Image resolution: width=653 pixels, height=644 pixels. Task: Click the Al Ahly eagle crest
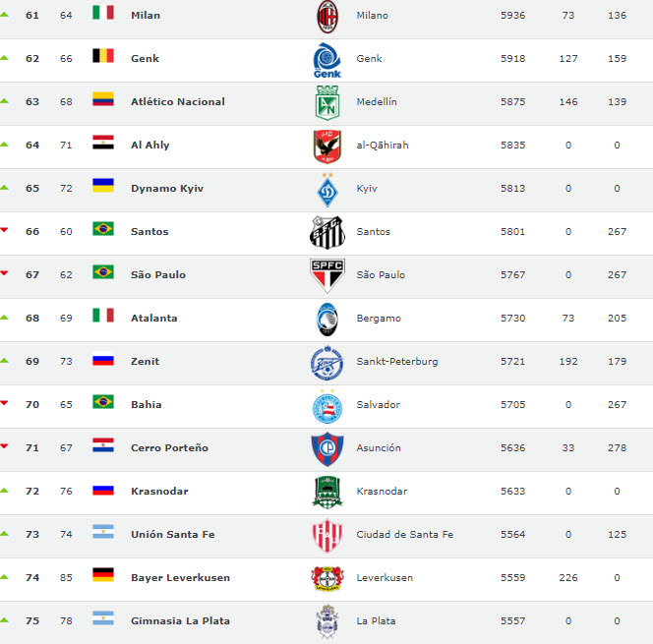(x=326, y=146)
